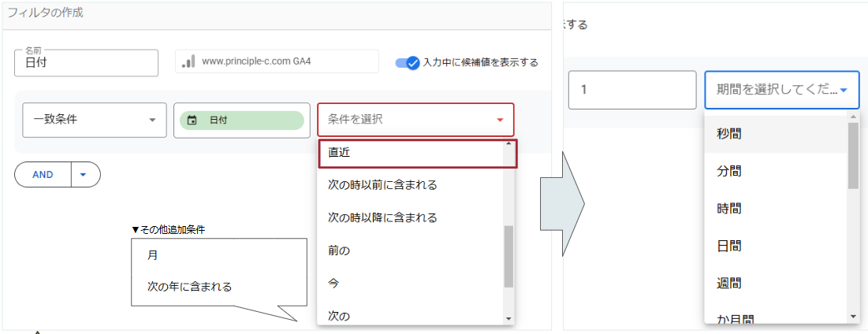
Task: Expand the 条件を選択 dropdown
Action: (415, 120)
